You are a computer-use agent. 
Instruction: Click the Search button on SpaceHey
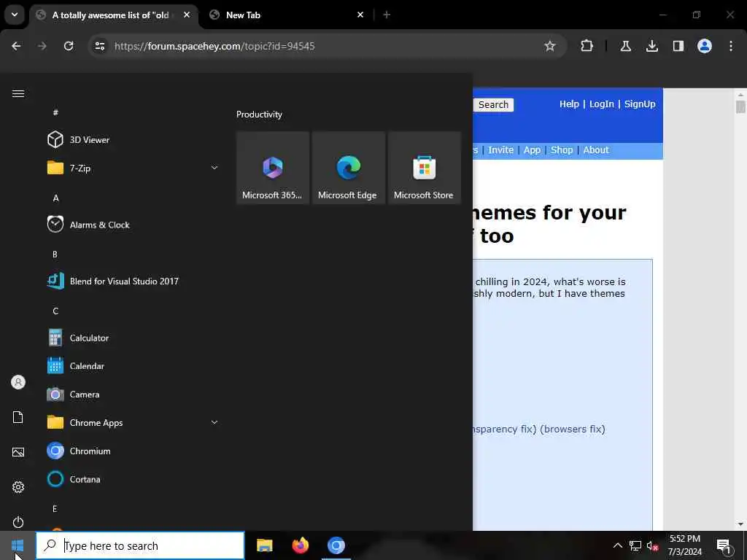coord(493,105)
